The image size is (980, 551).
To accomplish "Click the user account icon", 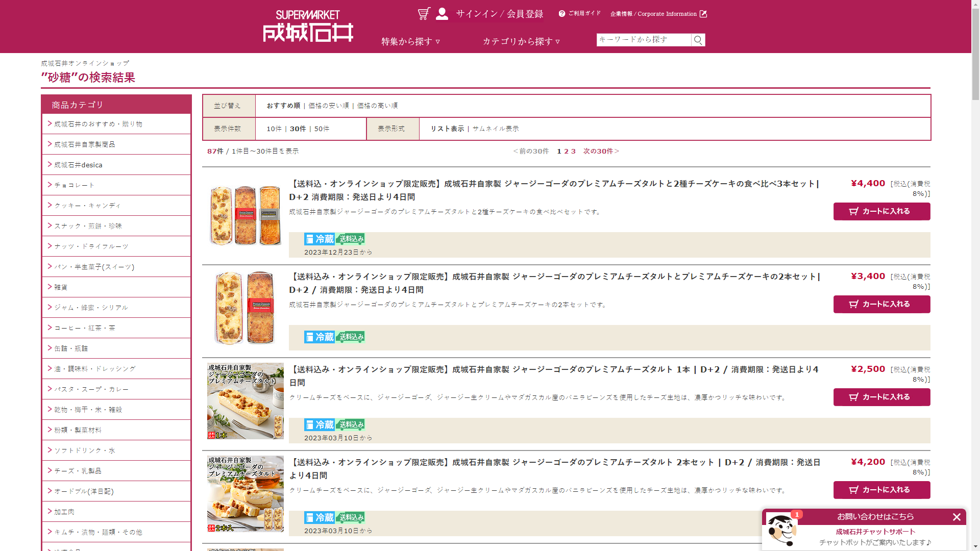I will coord(442,14).
